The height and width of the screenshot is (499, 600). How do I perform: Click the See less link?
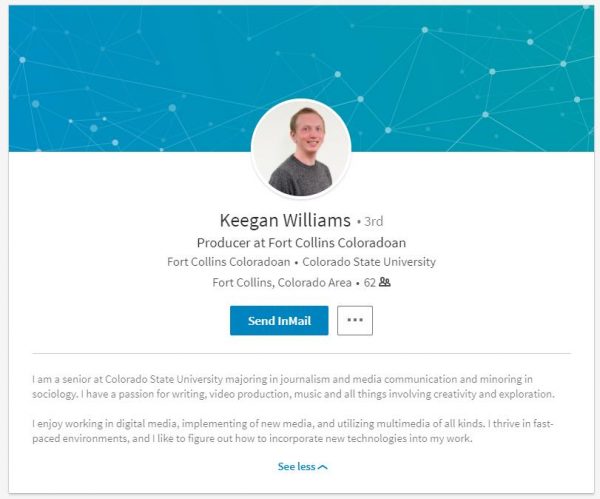[296, 466]
